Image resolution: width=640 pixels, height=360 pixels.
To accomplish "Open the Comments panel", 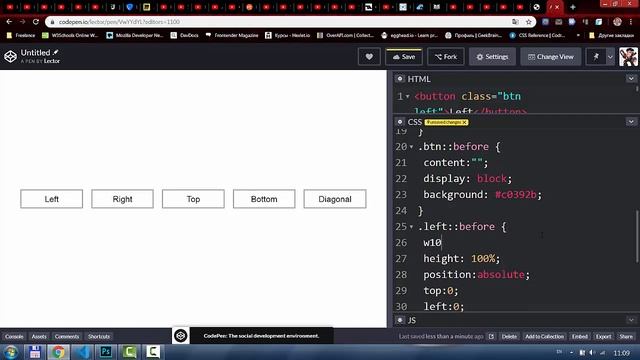I will point(67,336).
